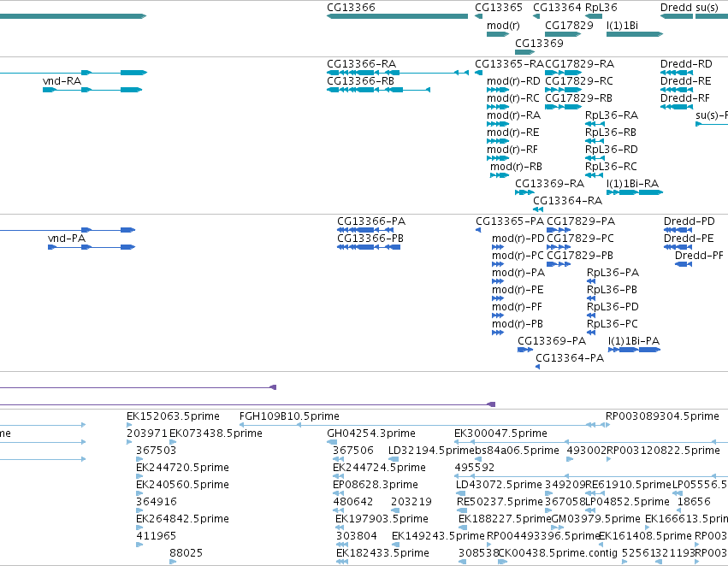Click the CG17829 gene label
Image resolution: width=728 pixels, height=566 pixels.
569,26
